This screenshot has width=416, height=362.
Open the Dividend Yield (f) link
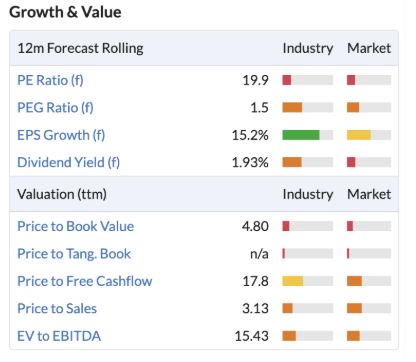tap(69, 162)
